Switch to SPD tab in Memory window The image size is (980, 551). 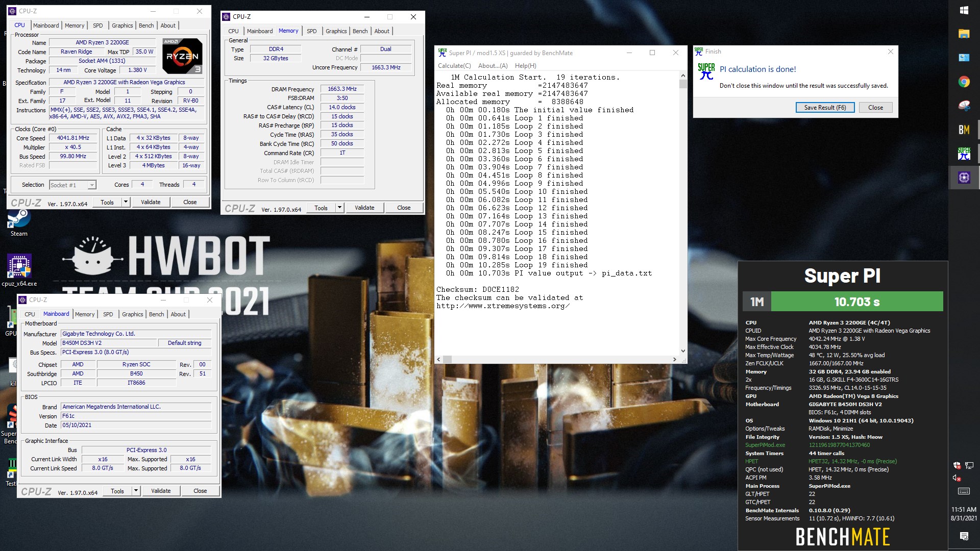(x=311, y=31)
